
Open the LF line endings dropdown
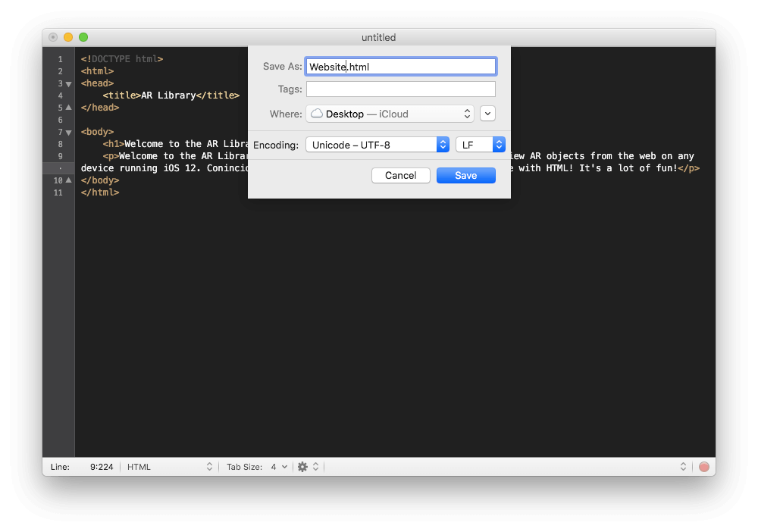tap(481, 145)
